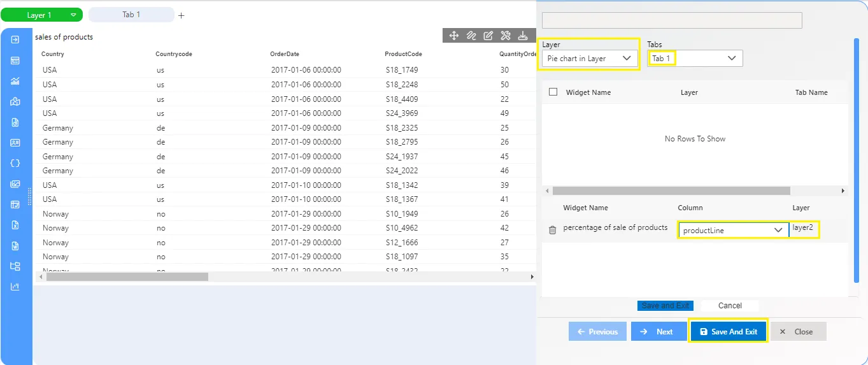Viewport: 868px width, 365px height.
Task: Add a new tab with plus button
Action: (181, 15)
